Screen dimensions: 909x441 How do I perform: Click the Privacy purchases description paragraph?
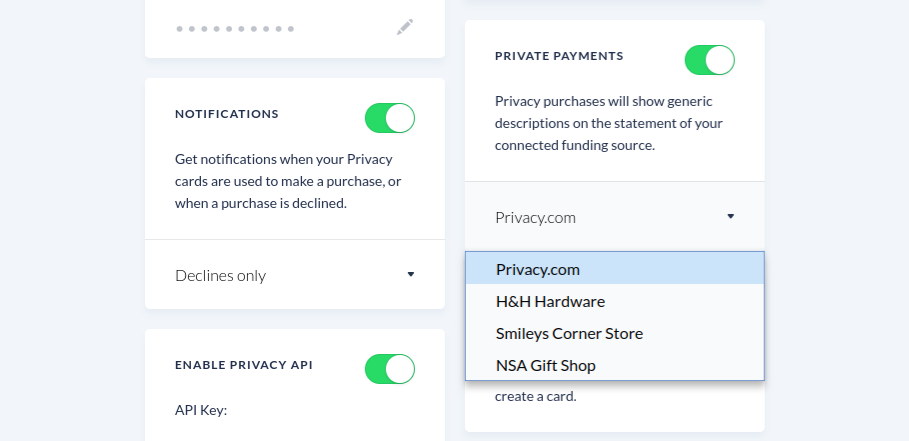(x=609, y=123)
